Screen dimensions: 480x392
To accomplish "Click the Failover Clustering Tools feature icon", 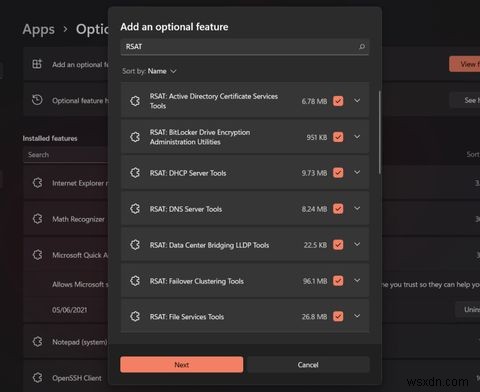I will pyautogui.click(x=135, y=281).
